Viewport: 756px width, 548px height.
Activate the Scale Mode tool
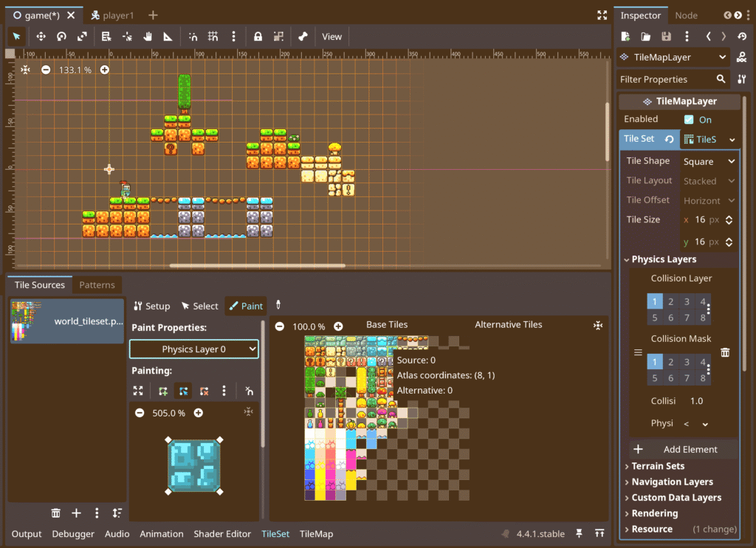pyautogui.click(x=82, y=37)
